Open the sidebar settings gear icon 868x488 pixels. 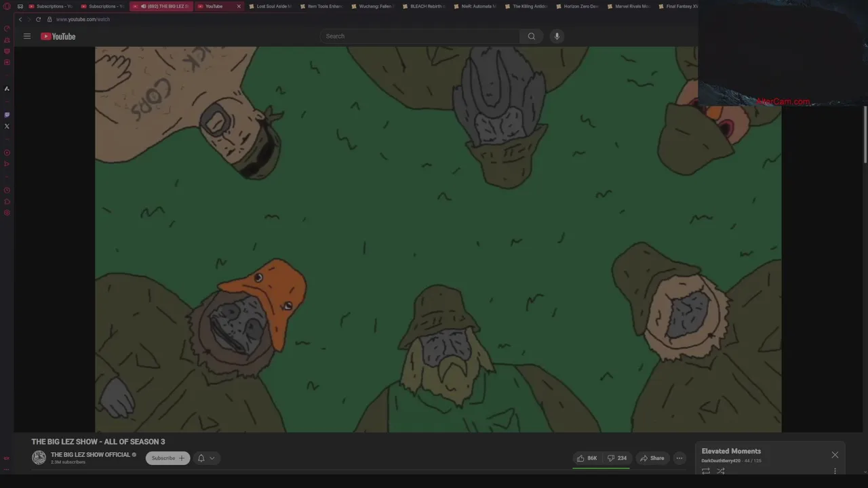[x=7, y=213]
